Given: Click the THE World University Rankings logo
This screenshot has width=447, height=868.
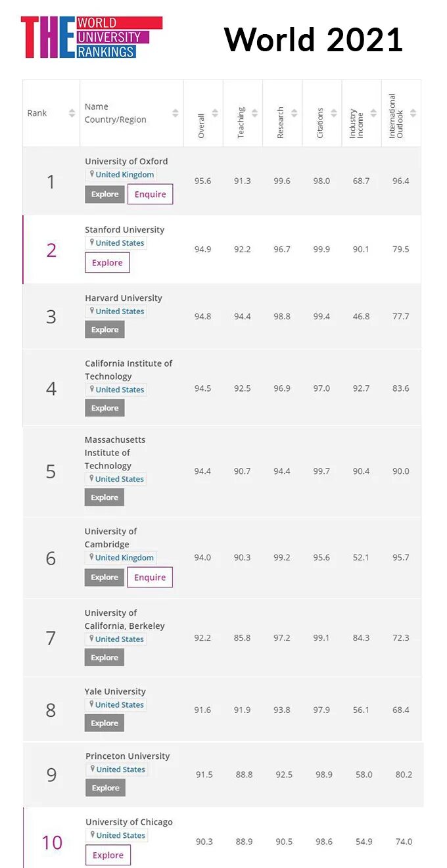Looking at the screenshot, I should pyautogui.click(x=91, y=37).
